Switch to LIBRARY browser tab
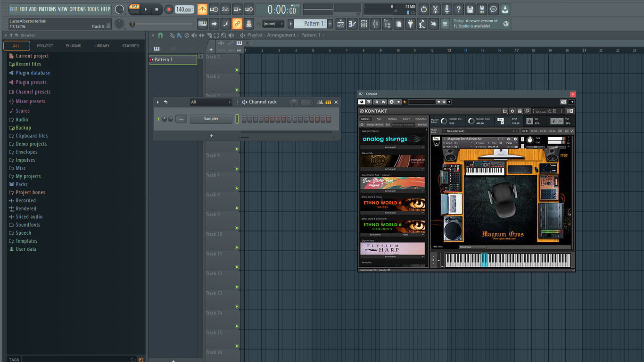This screenshot has height=362, width=644. [102, 46]
